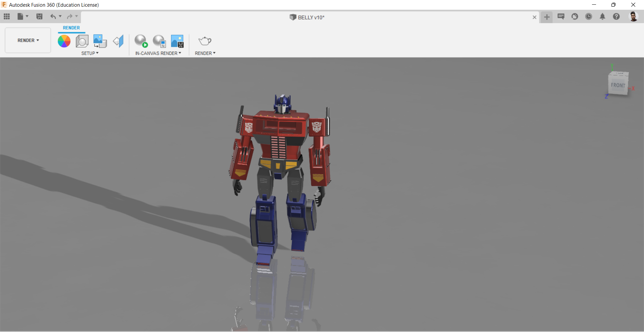Viewport: 644px width, 332px height.
Task: Expand the undo history dropdown arrow
Action: coord(60,16)
